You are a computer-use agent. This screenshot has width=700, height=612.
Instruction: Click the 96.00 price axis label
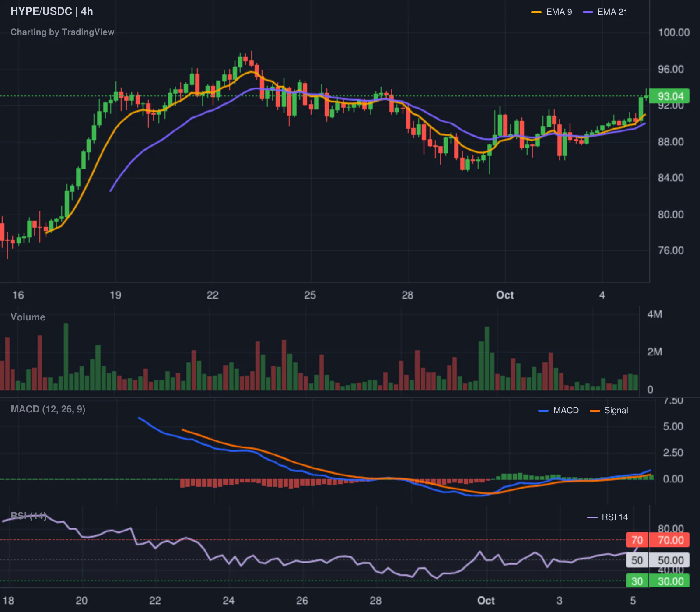(671, 69)
